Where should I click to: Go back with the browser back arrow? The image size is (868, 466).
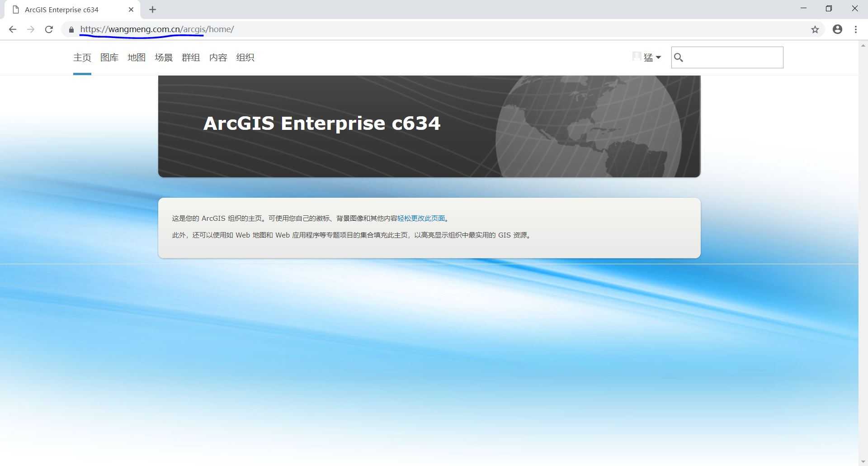[13, 29]
